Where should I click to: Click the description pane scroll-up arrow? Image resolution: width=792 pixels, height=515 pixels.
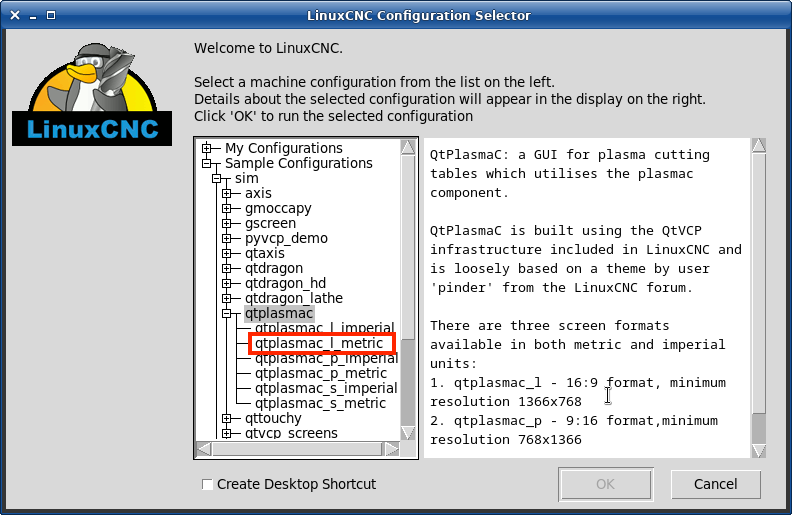point(759,145)
